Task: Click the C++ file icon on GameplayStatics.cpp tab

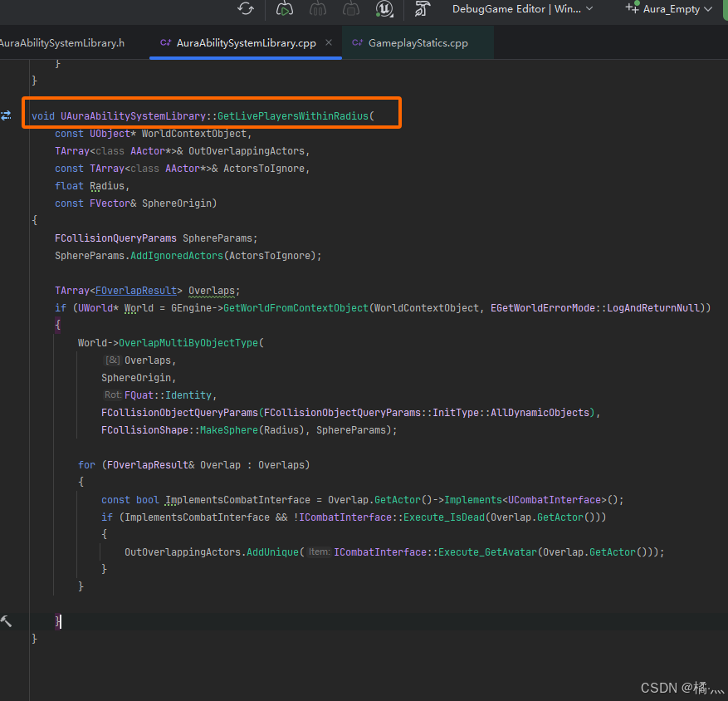Action: [x=357, y=42]
